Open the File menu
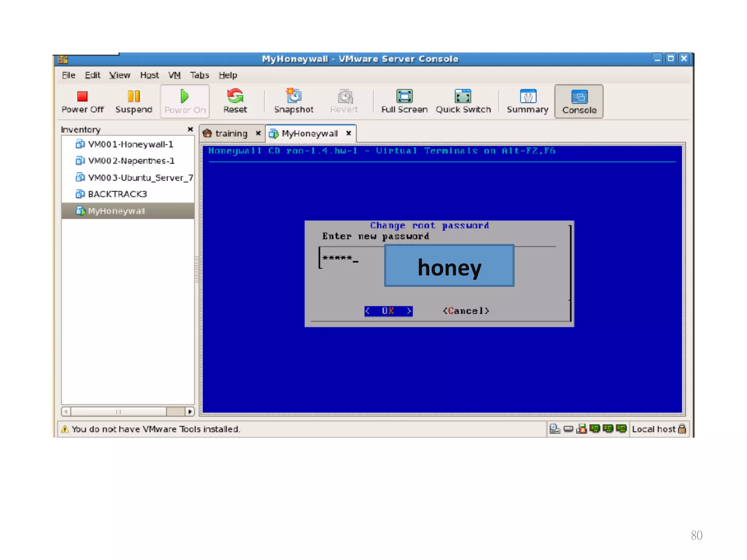747x560 pixels. coord(69,75)
